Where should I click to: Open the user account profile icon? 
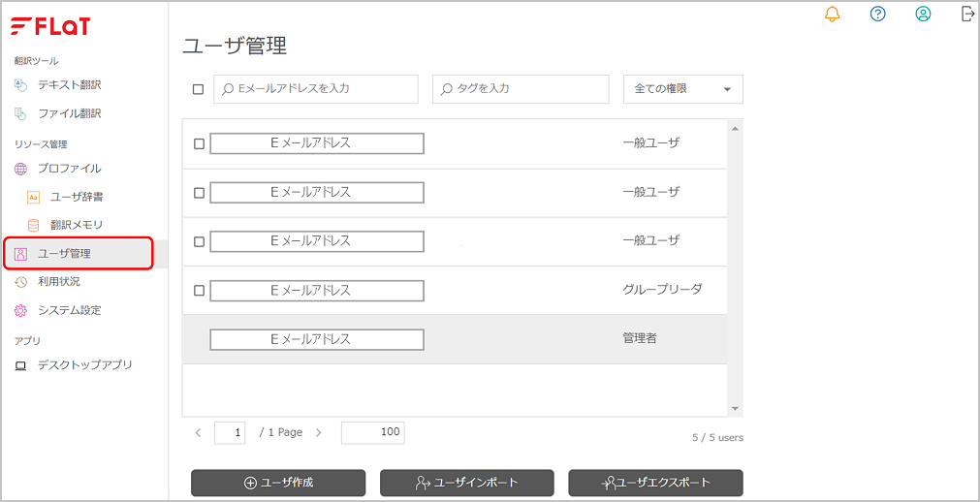[x=923, y=14]
